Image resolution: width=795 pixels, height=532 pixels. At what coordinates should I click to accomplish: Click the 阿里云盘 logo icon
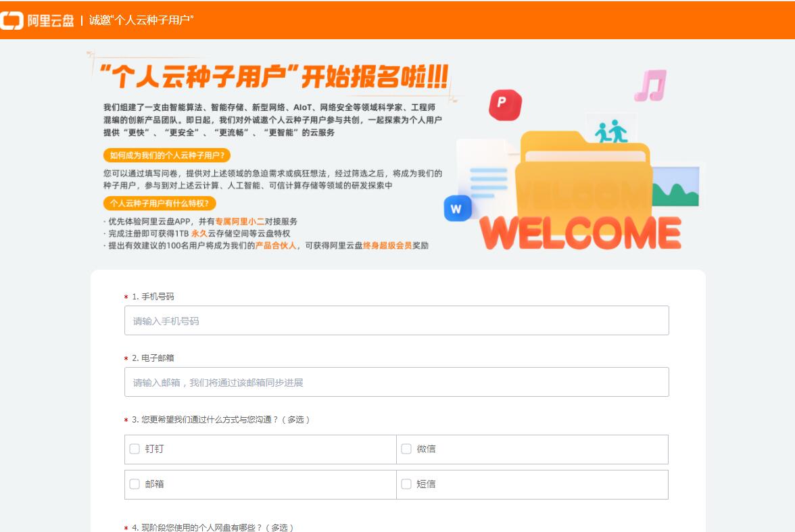click(x=11, y=20)
